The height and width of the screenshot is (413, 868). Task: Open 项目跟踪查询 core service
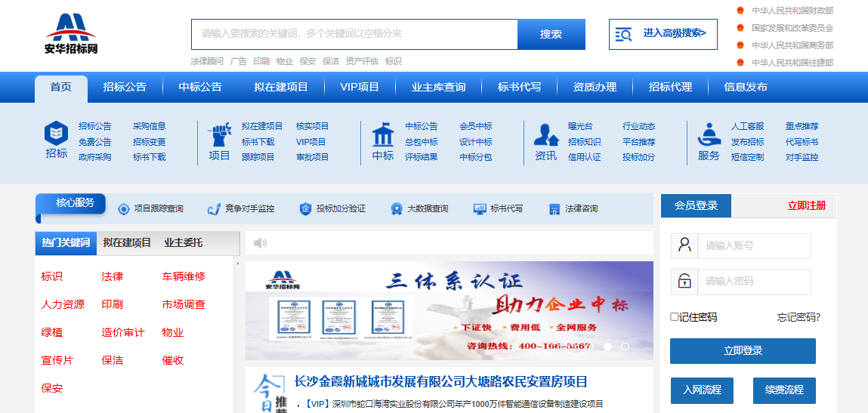pos(150,208)
